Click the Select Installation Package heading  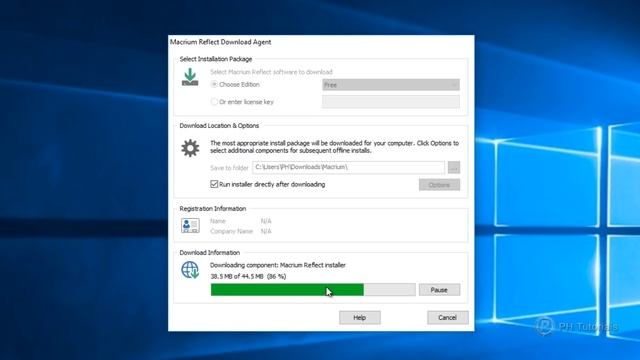[216, 59]
